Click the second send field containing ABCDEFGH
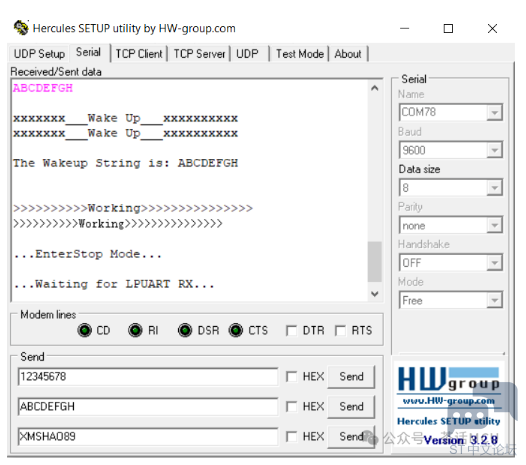The image size is (526, 465). [x=148, y=407]
